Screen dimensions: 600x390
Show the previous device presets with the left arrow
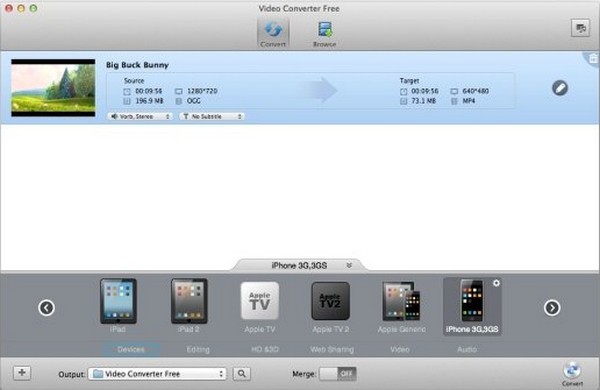pos(46,308)
